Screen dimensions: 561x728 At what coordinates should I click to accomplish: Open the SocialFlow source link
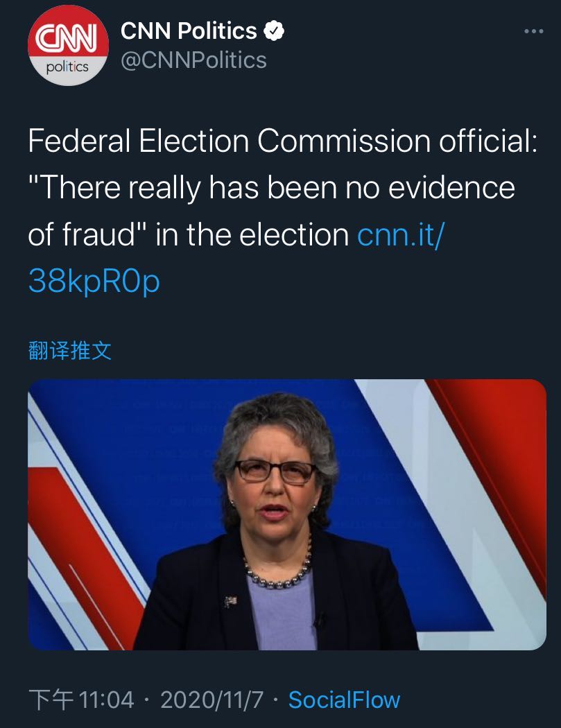click(x=344, y=700)
